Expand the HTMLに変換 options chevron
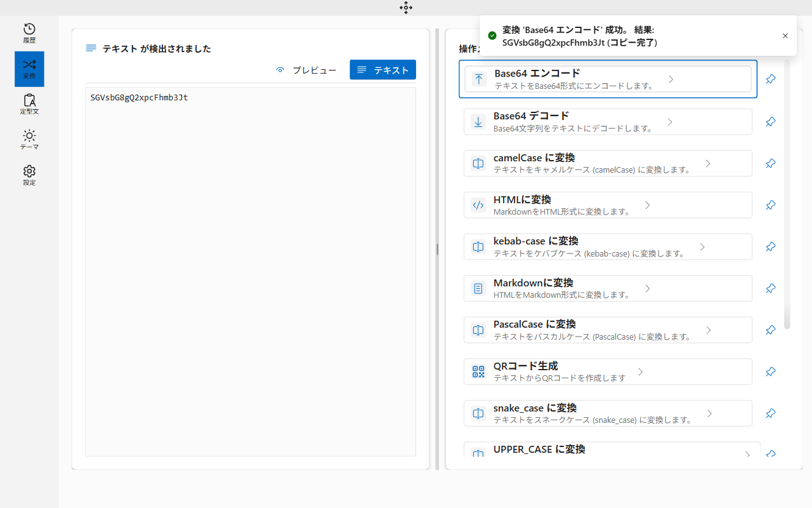The width and height of the screenshot is (812, 508). [x=647, y=204]
